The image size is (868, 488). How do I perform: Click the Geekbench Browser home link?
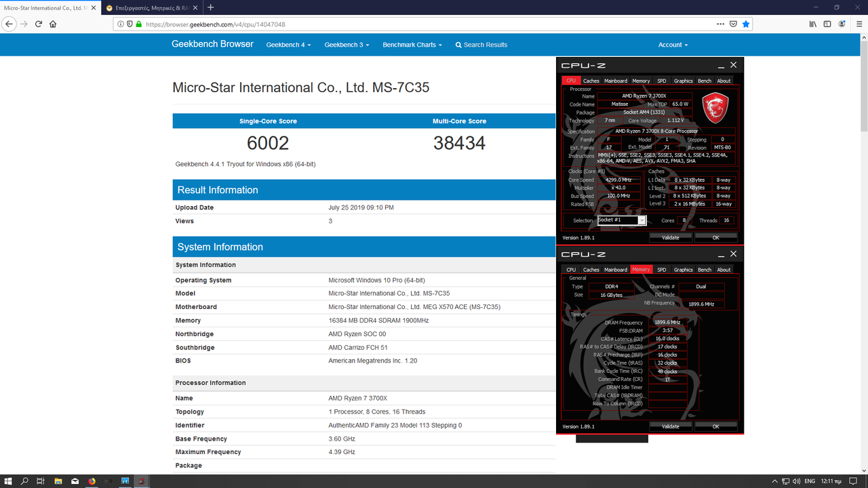click(x=212, y=44)
